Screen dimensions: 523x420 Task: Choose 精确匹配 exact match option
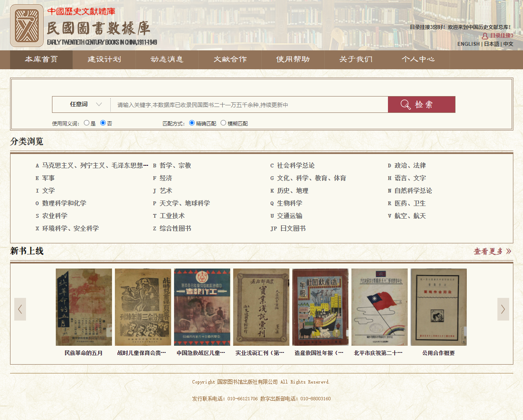[x=192, y=123]
